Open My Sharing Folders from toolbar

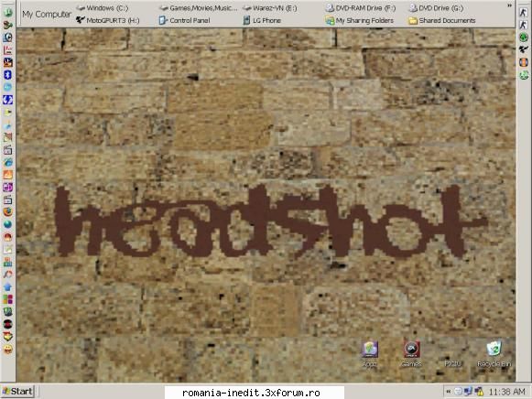pyautogui.click(x=360, y=20)
